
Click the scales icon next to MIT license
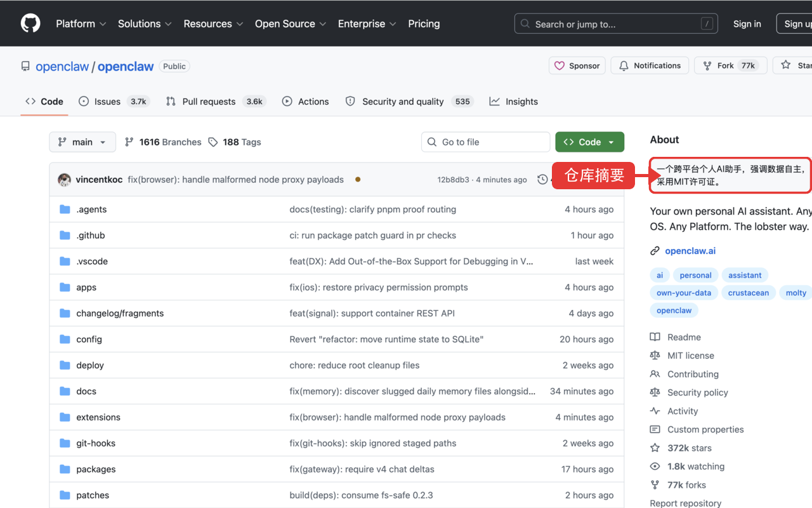655,356
